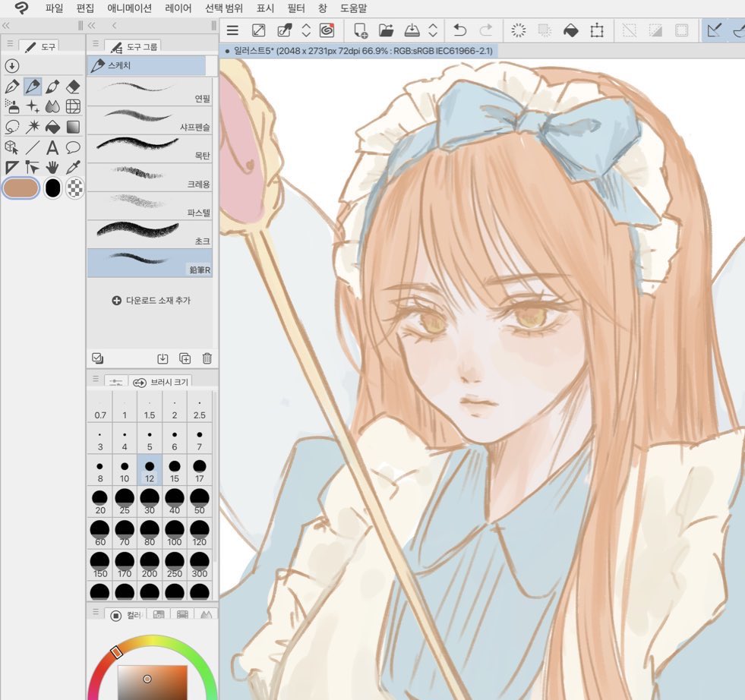Image resolution: width=745 pixels, height=700 pixels.
Task: Switch to the 브러시 크기 tab
Action: pyautogui.click(x=160, y=381)
